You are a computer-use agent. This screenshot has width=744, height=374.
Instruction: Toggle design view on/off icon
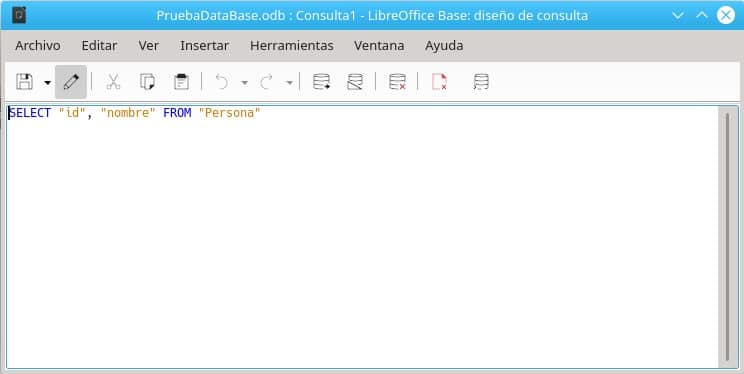(355, 82)
